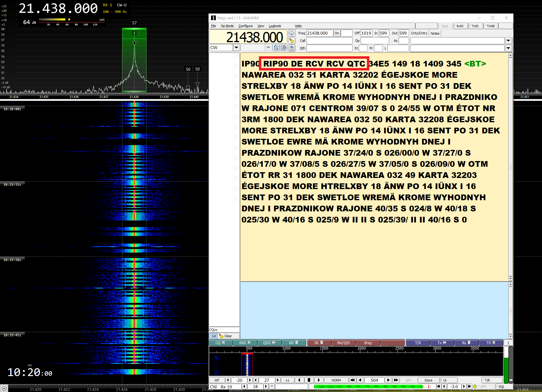Image resolution: width=542 pixels, height=392 pixels.
Task: Click the CQ macro button
Action: (x=220, y=343)
